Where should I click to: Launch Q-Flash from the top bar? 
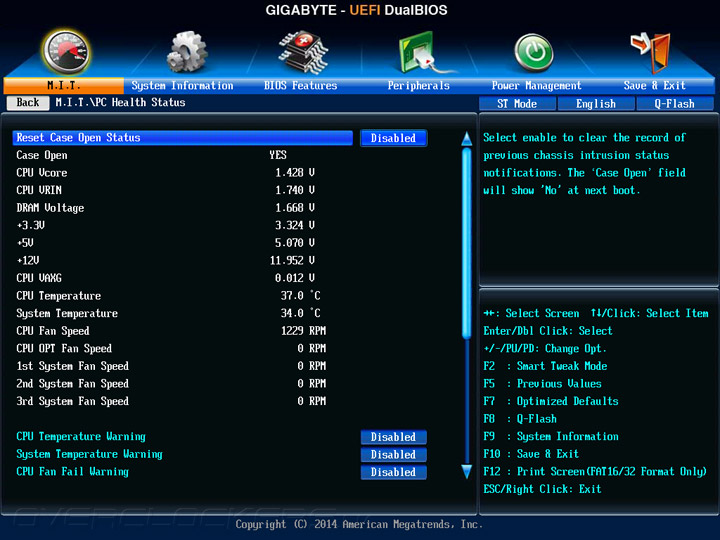(x=675, y=104)
